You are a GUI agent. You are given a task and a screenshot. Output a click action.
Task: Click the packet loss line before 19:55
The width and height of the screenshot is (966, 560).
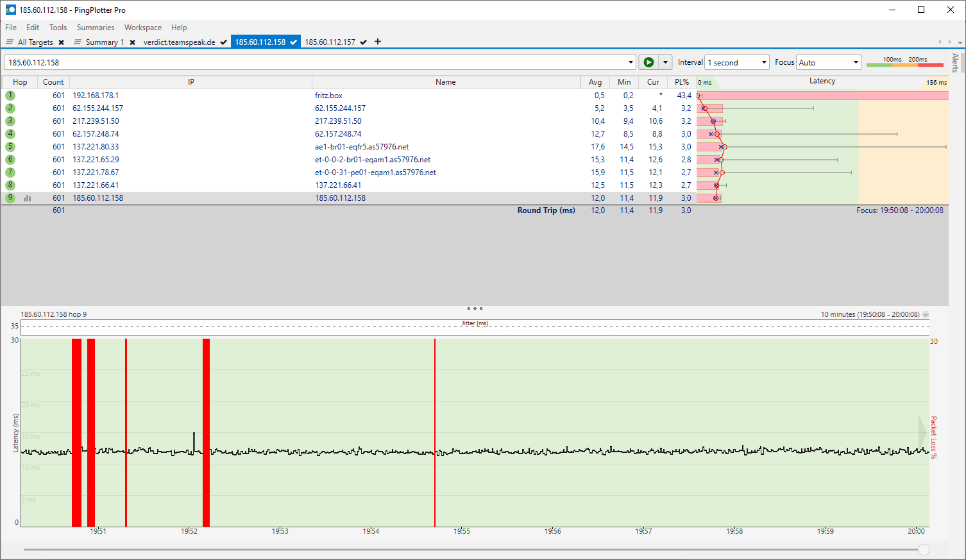tap(435, 433)
